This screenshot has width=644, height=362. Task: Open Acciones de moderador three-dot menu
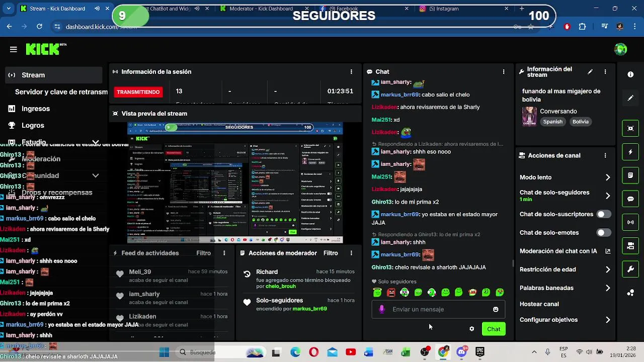[351, 253]
